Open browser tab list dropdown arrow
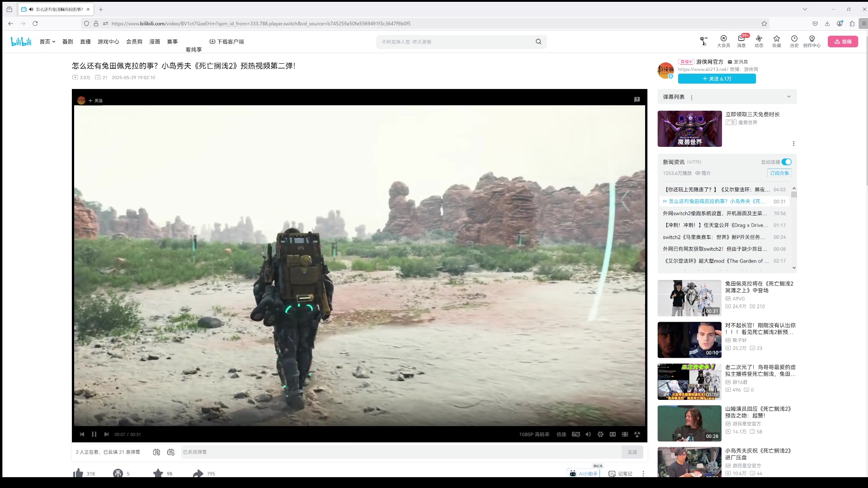The height and width of the screenshot is (488, 868). tap(805, 9)
